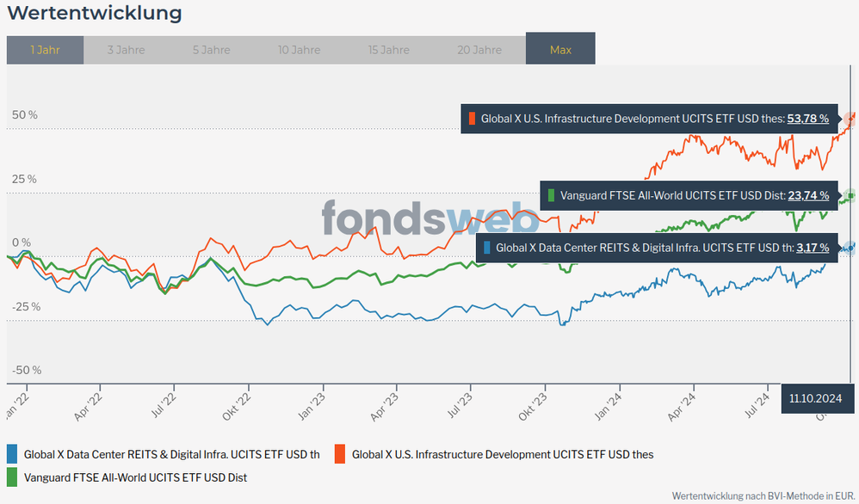The height and width of the screenshot is (504, 859).
Task: Click the orange data point marker at chart end
Action: [850, 118]
